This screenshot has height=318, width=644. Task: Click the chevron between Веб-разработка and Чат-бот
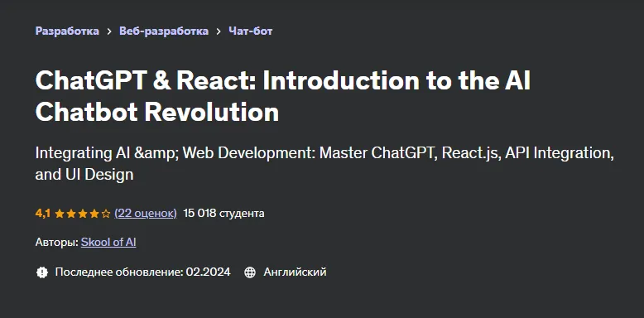(219, 31)
